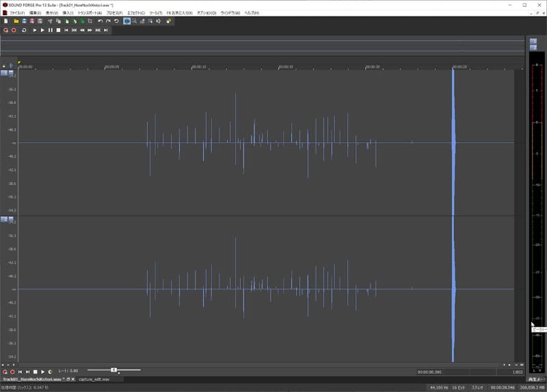The image size is (547, 392).
Task: Click the Copy icon in the toolbar
Action: coord(58,21)
